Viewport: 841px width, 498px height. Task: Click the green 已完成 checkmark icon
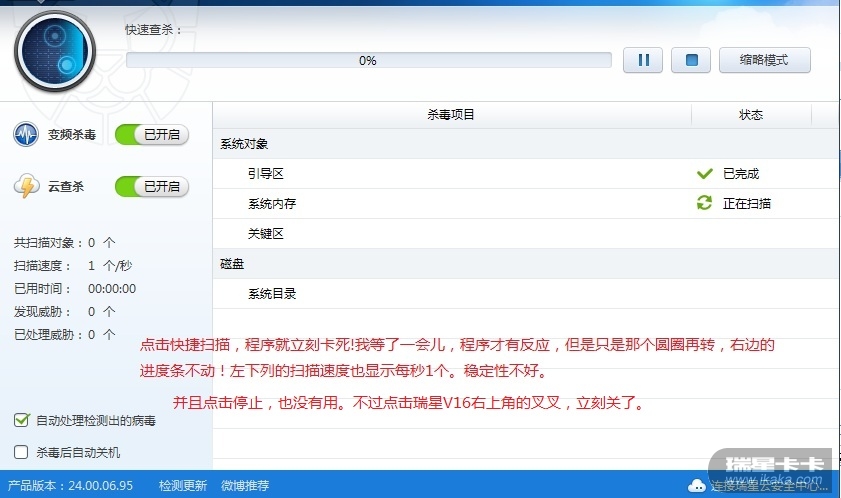(x=704, y=173)
